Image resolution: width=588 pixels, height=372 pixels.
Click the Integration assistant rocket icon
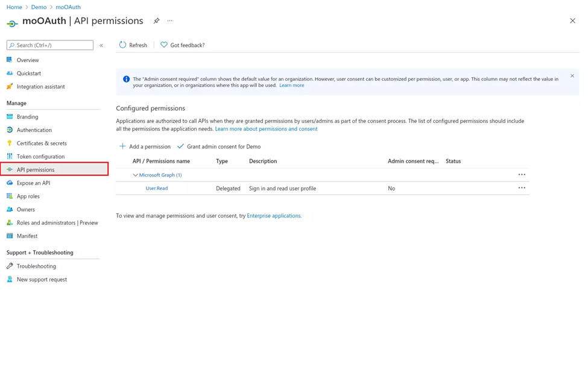click(x=10, y=87)
